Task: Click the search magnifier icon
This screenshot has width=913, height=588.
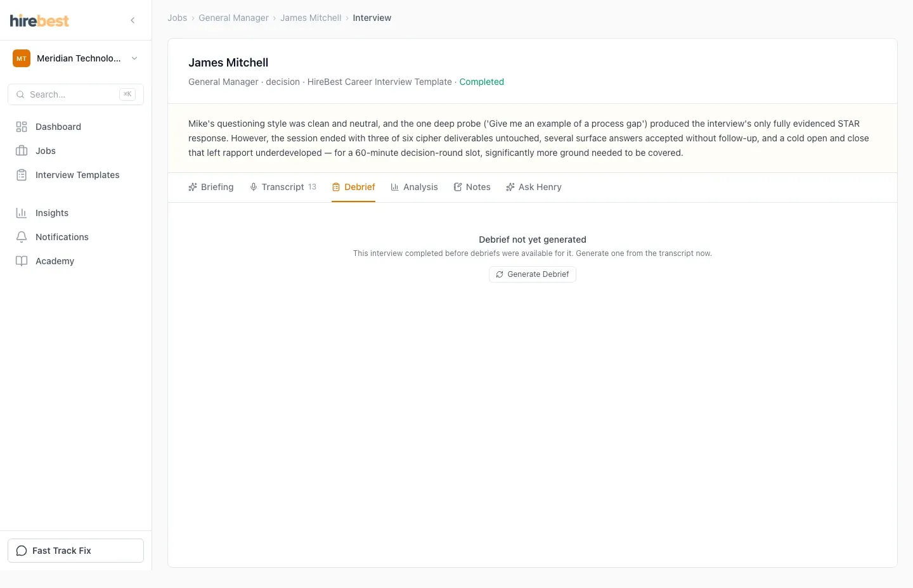Action: 20,94
